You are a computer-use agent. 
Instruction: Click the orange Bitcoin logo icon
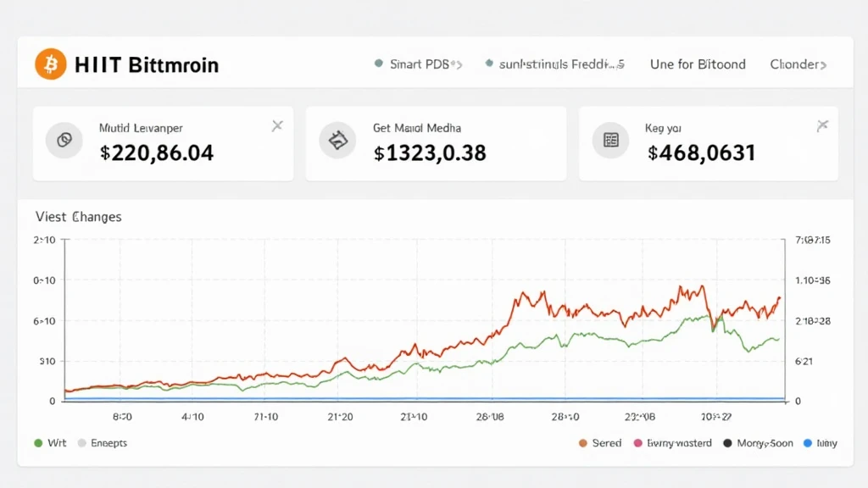click(x=50, y=64)
